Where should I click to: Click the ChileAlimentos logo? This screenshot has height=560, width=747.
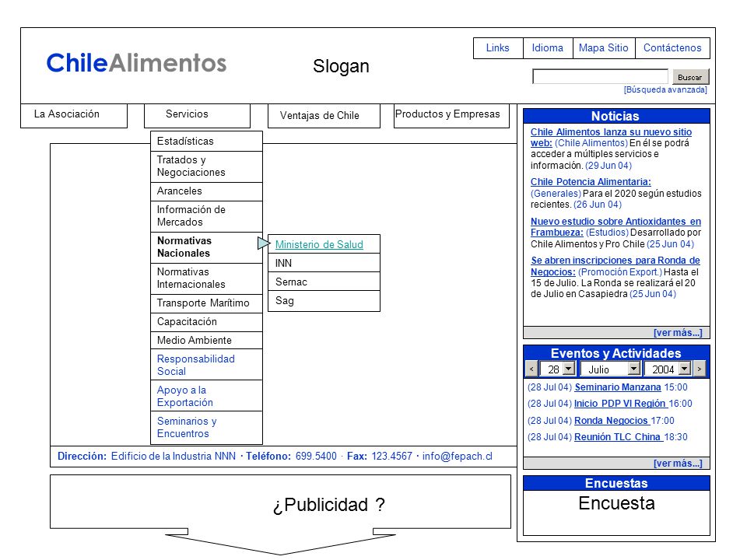tap(136, 63)
